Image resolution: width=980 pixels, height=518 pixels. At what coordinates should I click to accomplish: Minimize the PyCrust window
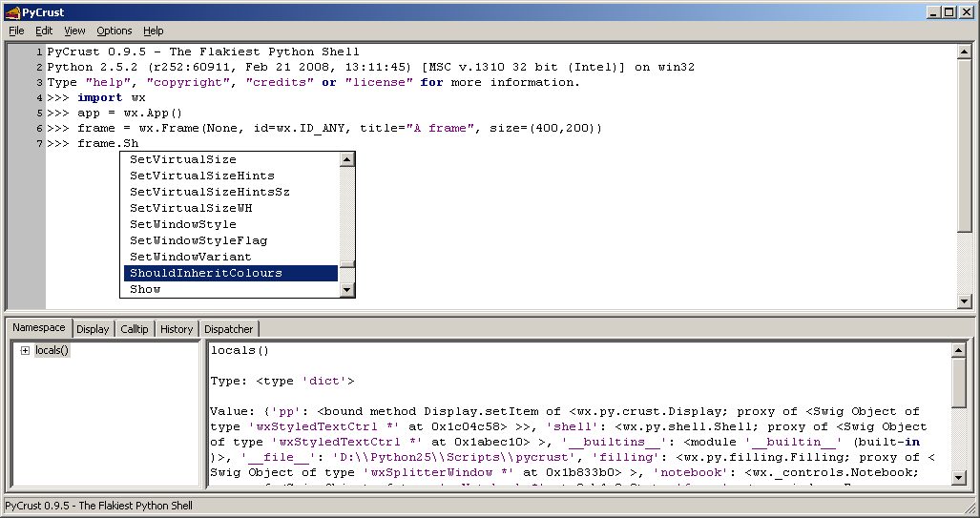click(x=934, y=11)
